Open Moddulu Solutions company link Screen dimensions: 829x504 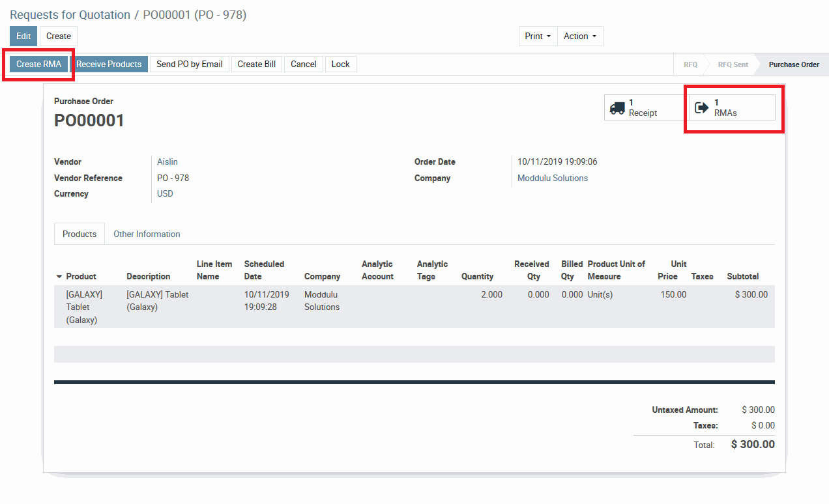pos(553,178)
